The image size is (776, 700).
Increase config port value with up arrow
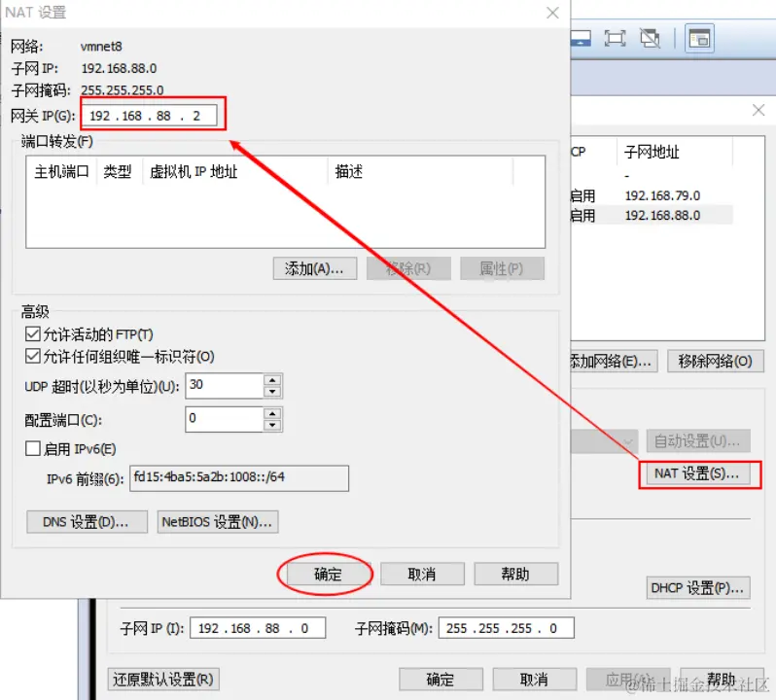coord(272,413)
